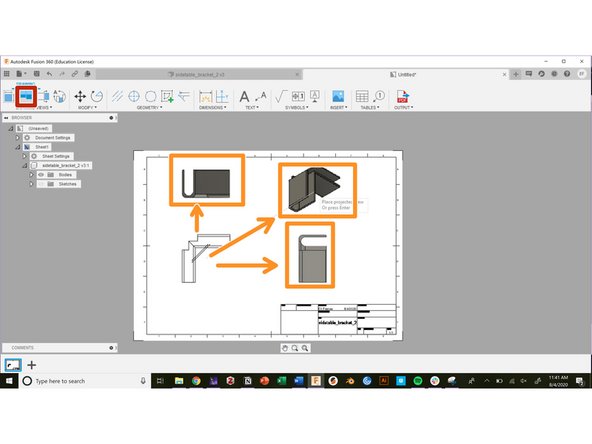
Task: Select the Centerline tool
Action: point(117,97)
